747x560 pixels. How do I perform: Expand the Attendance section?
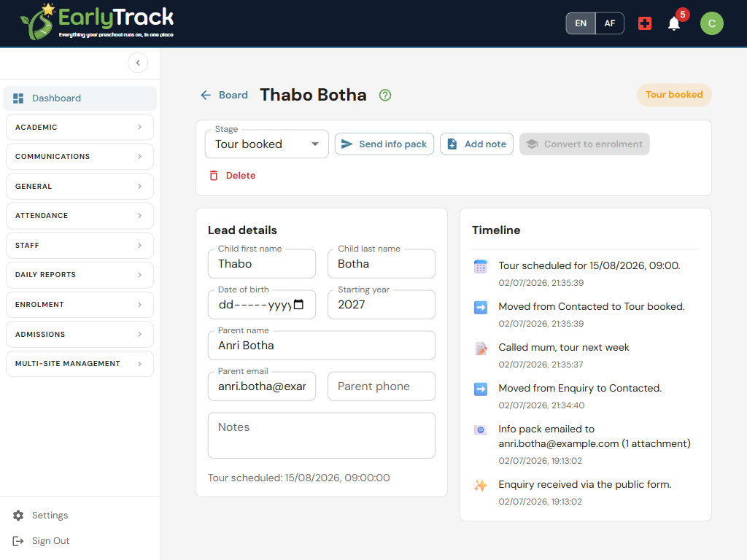click(80, 216)
